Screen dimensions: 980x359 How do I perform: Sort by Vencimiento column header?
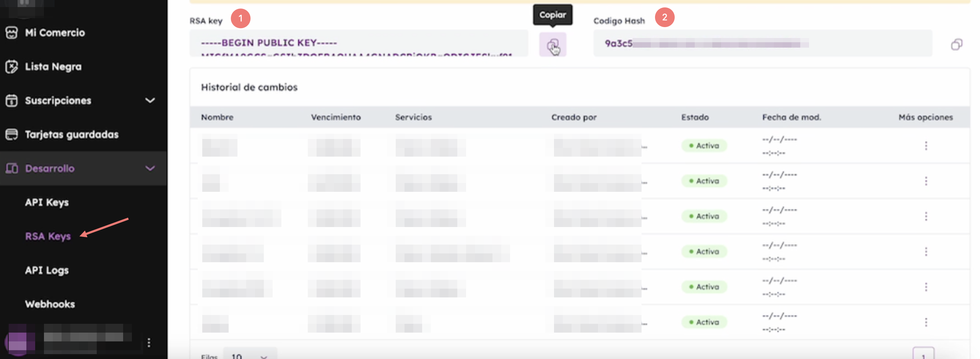[x=336, y=117]
